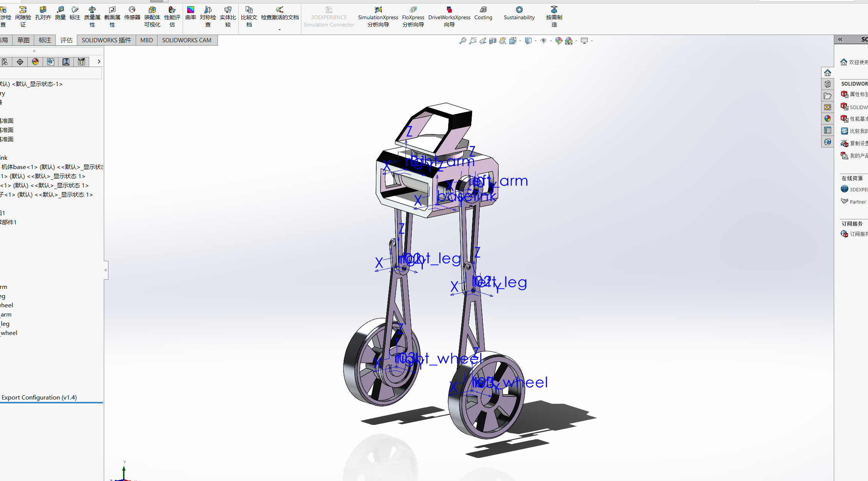Open the DisplayManager color ball tab in left panel
868x481 pixels.
coord(35,62)
